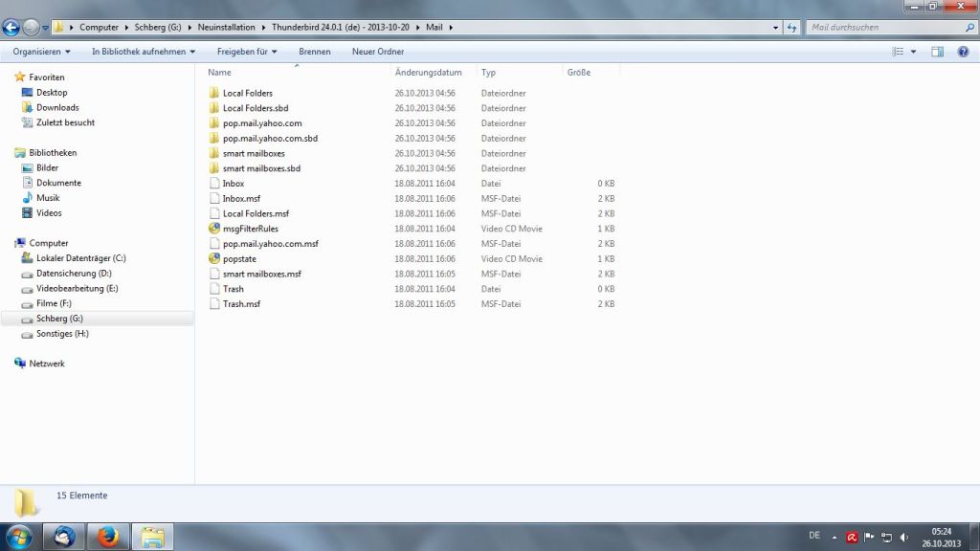980x551 pixels.
Task: Click the Back navigation arrow button
Action: click(12, 28)
